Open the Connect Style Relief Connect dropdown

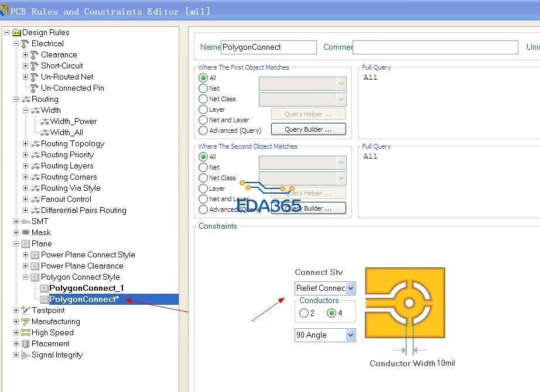pos(351,288)
